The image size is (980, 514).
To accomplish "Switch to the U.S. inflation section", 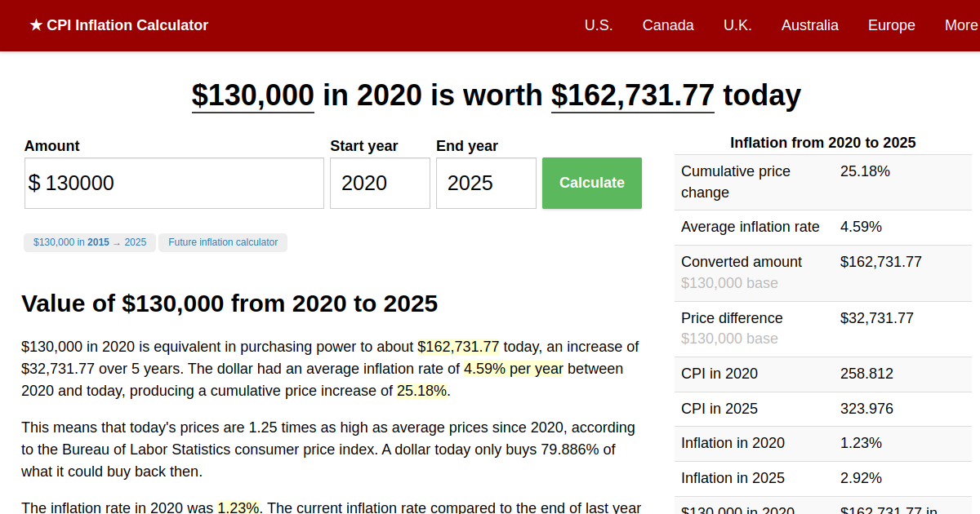I will [599, 25].
